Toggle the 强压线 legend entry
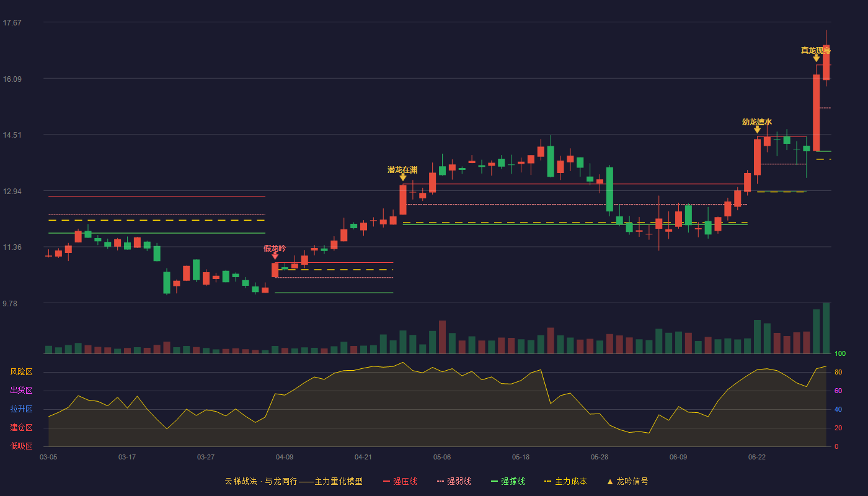 pos(400,481)
